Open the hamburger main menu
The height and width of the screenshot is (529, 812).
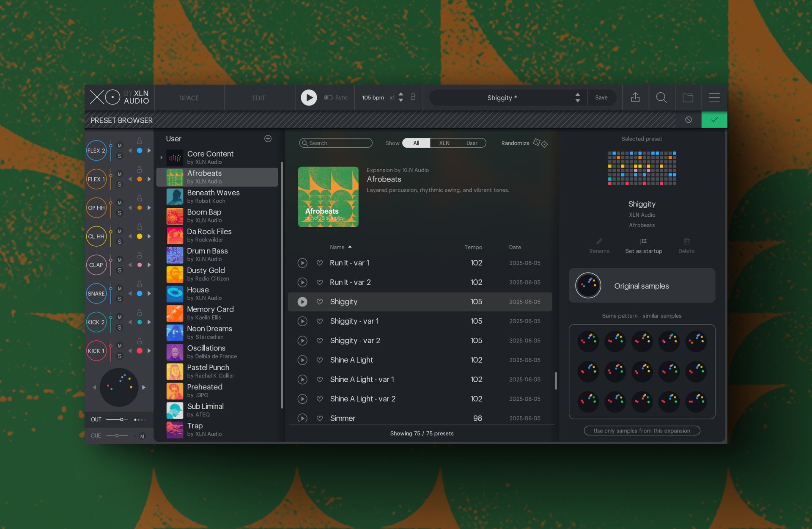[x=714, y=98]
